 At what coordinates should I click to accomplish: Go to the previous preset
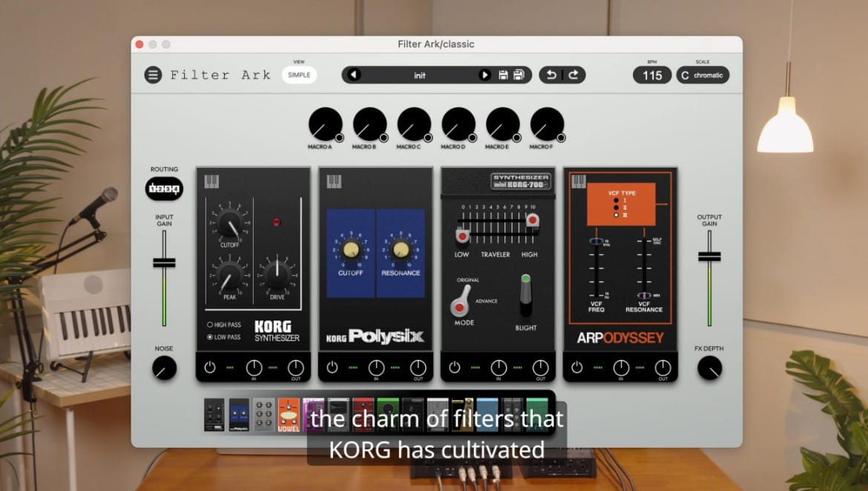tap(355, 75)
